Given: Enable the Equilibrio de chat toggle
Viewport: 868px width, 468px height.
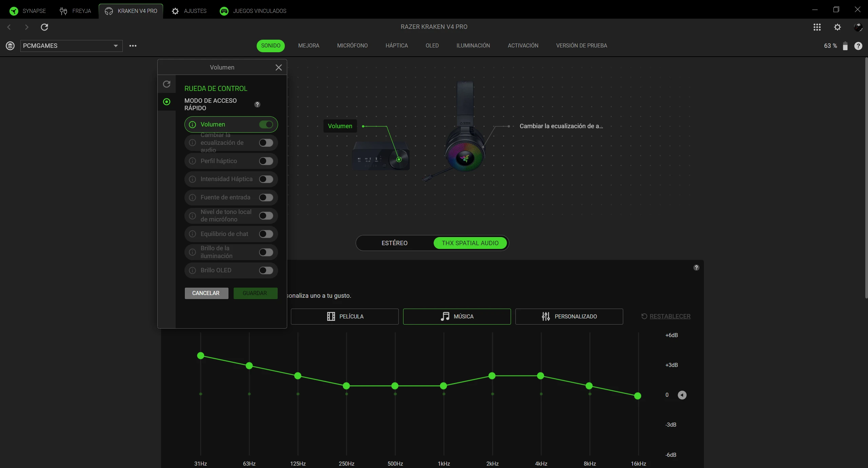Looking at the screenshot, I should click(x=266, y=234).
